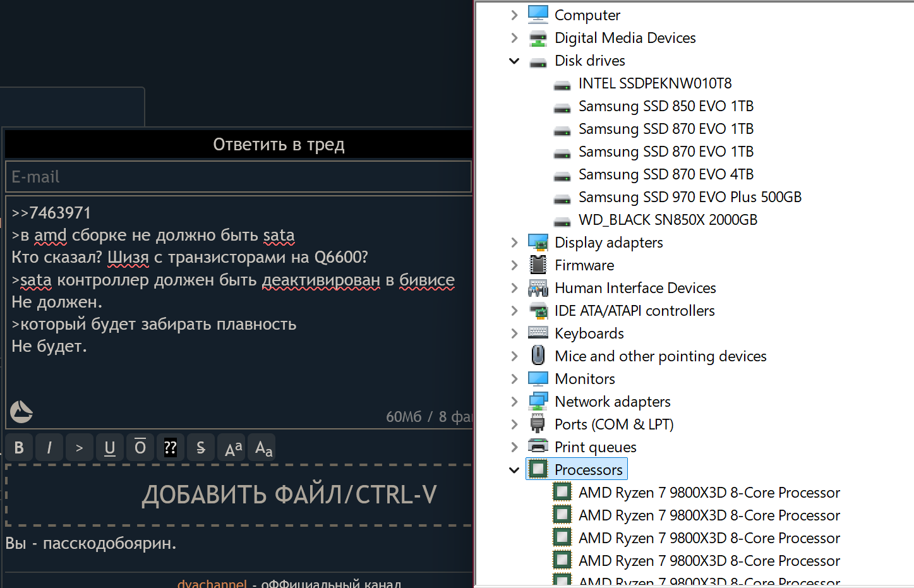This screenshot has height=588, width=914.
Task: Collapse the Disk drives node
Action: coord(514,61)
